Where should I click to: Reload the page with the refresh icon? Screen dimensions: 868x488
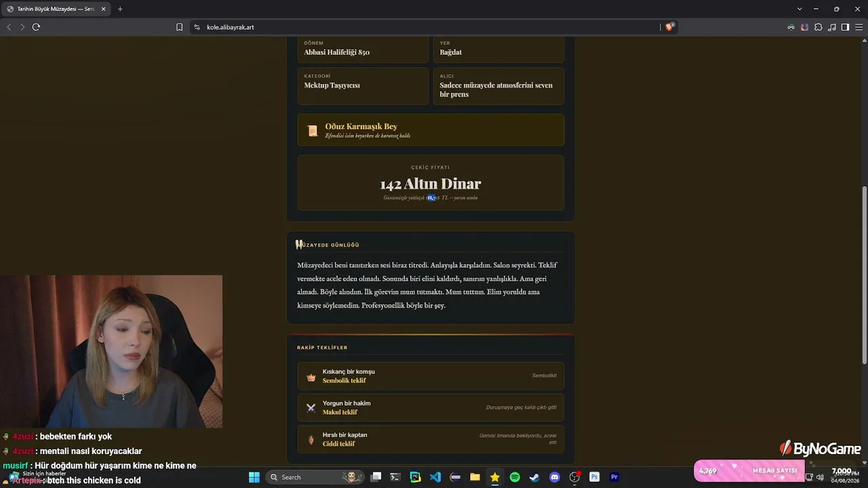click(x=36, y=27)
